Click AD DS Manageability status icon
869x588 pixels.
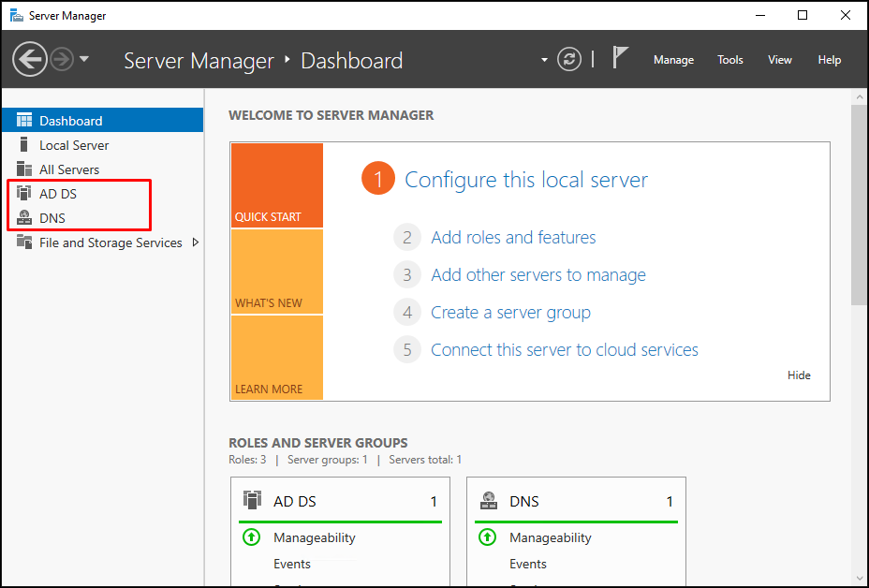coord(252,537)
